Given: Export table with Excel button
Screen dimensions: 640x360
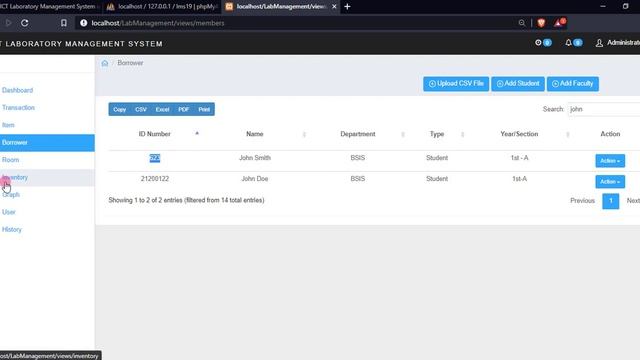Looking at the screenshot, I should click(162, 109).
